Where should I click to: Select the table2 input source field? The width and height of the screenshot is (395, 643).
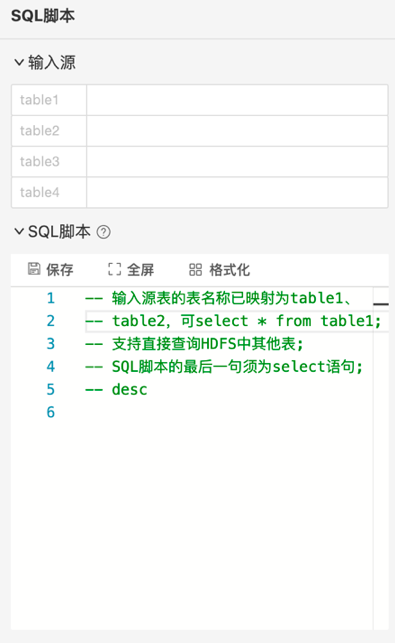coord(237,131)
